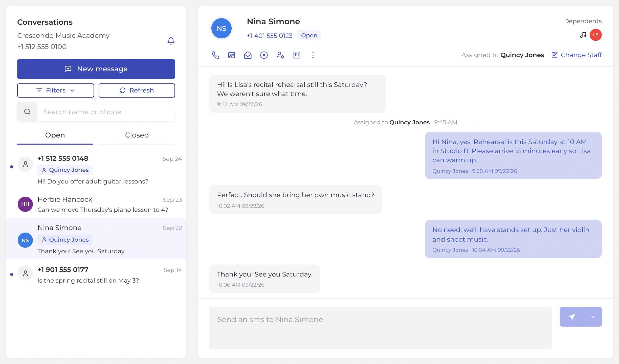Click the circled X close conversation icon
Screen dimensions: 619x364
coord(264,55)
